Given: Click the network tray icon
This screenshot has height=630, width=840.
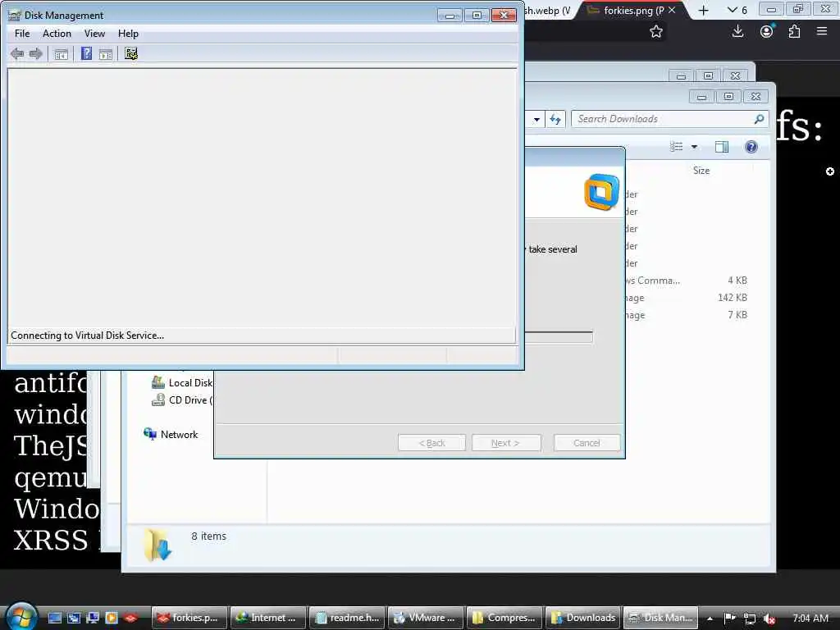Looking at the screenshot, I should [750, 619].
